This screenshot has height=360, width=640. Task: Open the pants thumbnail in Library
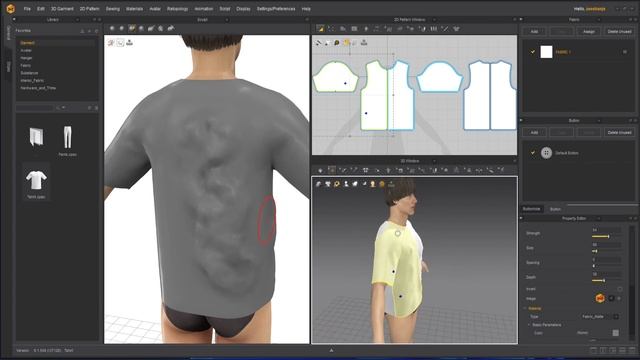[67, 137]
